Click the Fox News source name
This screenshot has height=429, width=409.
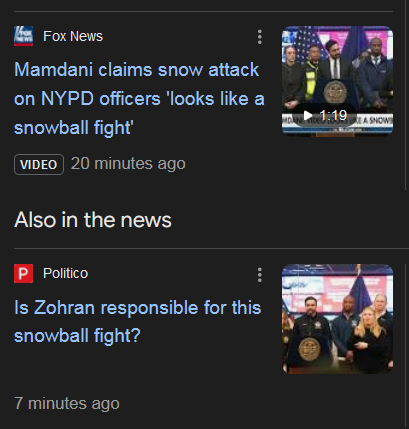click(73, 36)
